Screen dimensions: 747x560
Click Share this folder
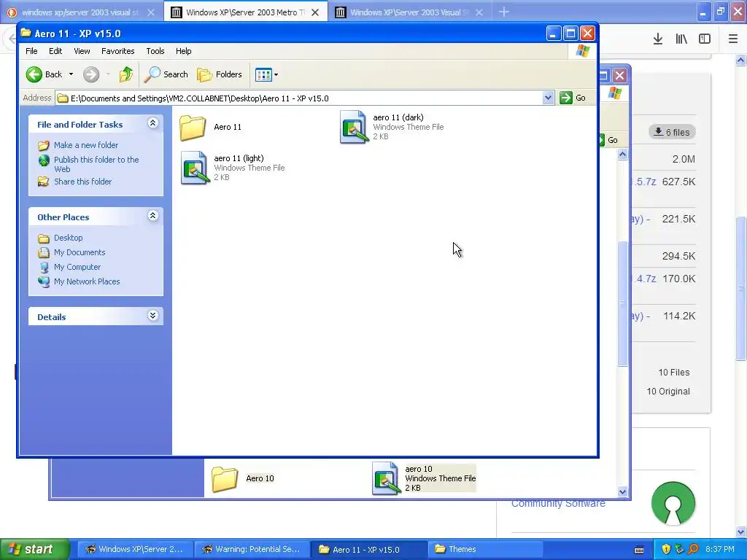click(82, 182)
